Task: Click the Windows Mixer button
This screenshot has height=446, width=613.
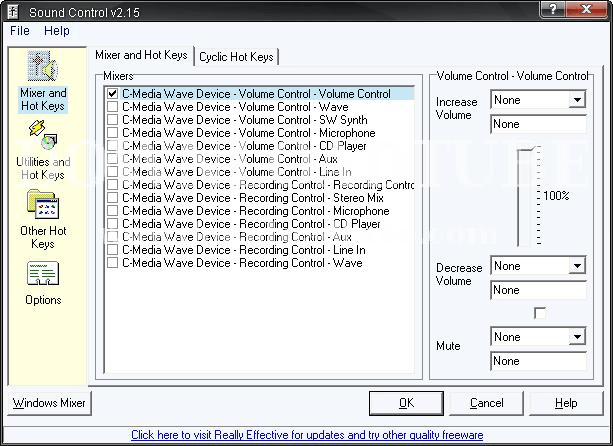Action: 49,403
